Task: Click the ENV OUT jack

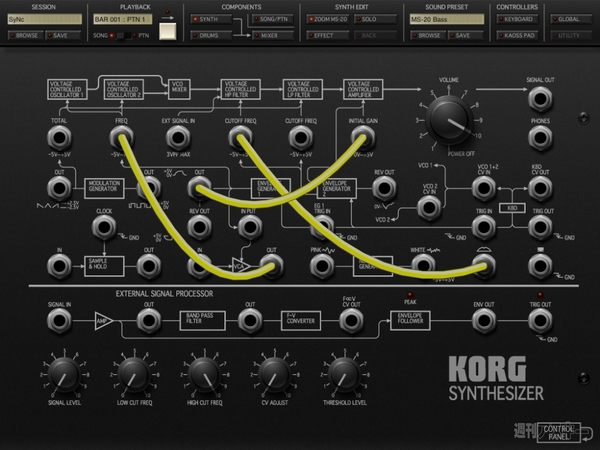Action: (484, 321)
